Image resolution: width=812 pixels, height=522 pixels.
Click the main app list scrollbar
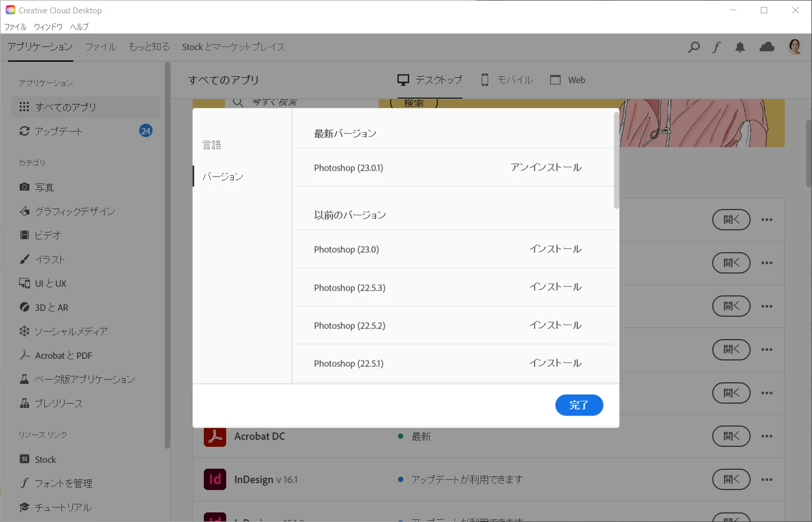coord(808,154)
